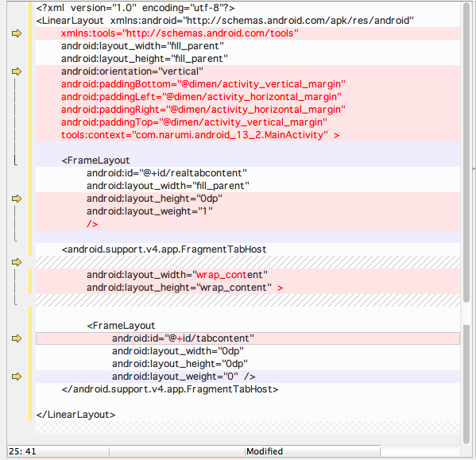Click the closing </LinearLayout> tag line
The width and height of the screenshot is (476, 460).
tap(76, 415)
